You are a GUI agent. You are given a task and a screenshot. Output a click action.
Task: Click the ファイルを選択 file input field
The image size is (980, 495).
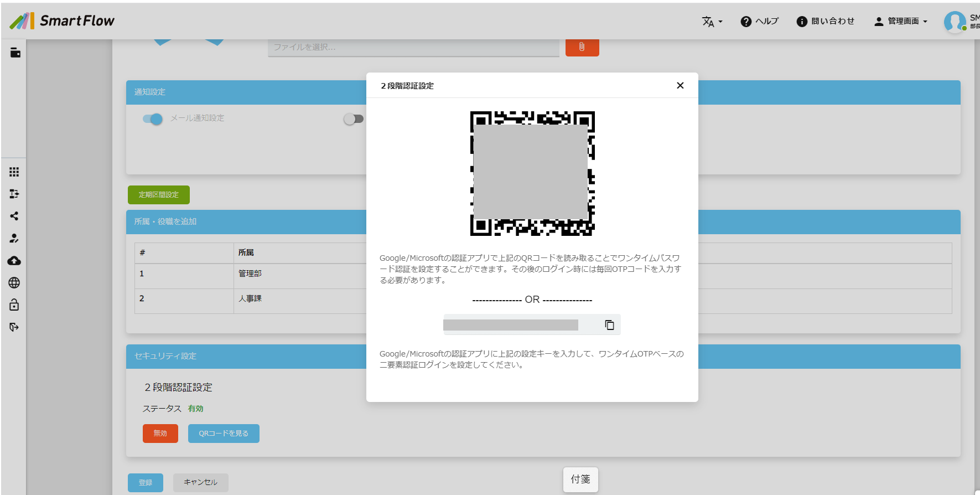click(x=413, y=48)
